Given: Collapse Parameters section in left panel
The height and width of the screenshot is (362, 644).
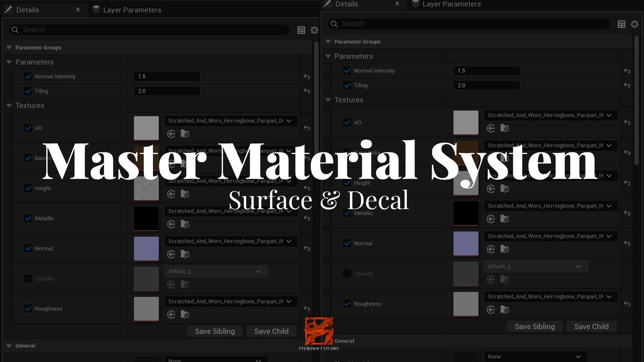Looking at the screenshot, I should pos(9,62).
